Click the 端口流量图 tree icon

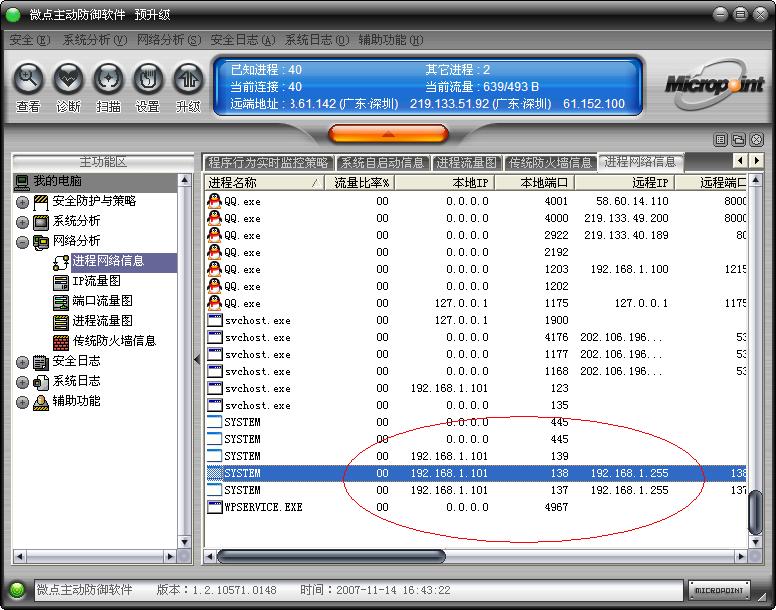[x=60, y=302]
